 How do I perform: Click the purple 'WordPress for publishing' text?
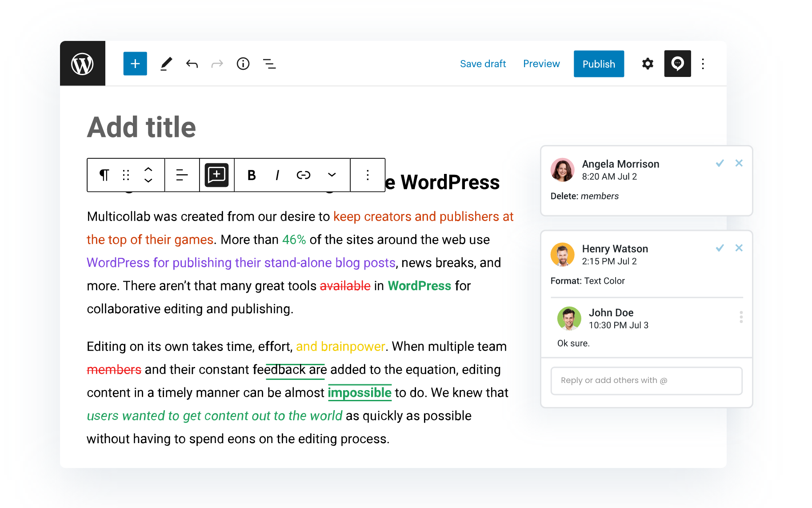pos(159,263)
